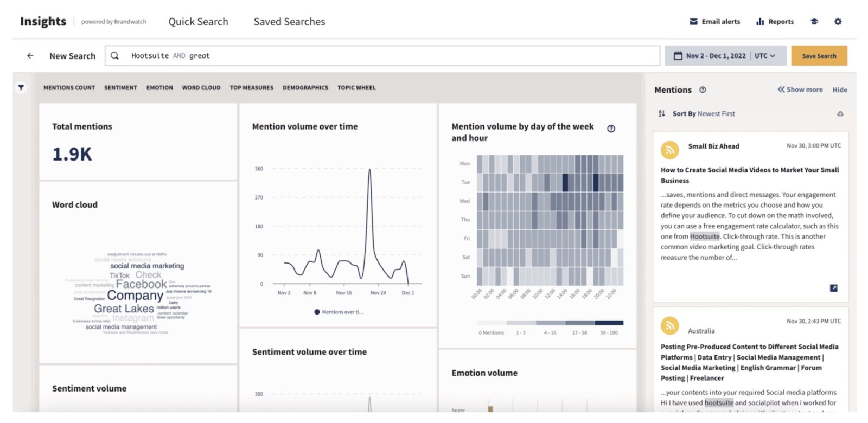Jump to the Word Cloud section

[x=201, y=88]
